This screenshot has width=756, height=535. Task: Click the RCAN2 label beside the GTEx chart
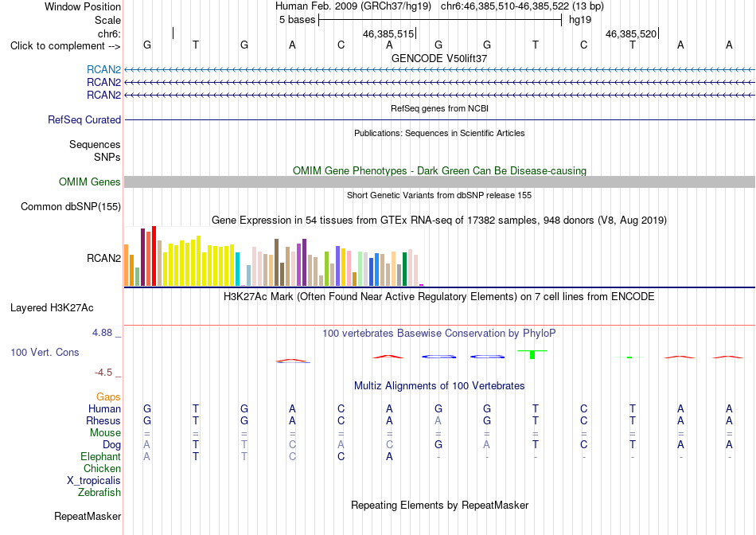pos(103,258)
